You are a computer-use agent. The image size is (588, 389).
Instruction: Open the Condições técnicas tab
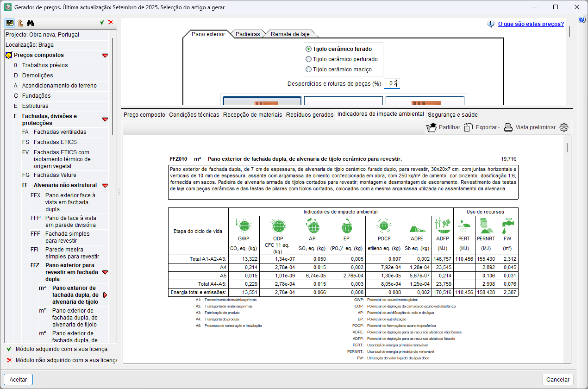pos(194,114)
